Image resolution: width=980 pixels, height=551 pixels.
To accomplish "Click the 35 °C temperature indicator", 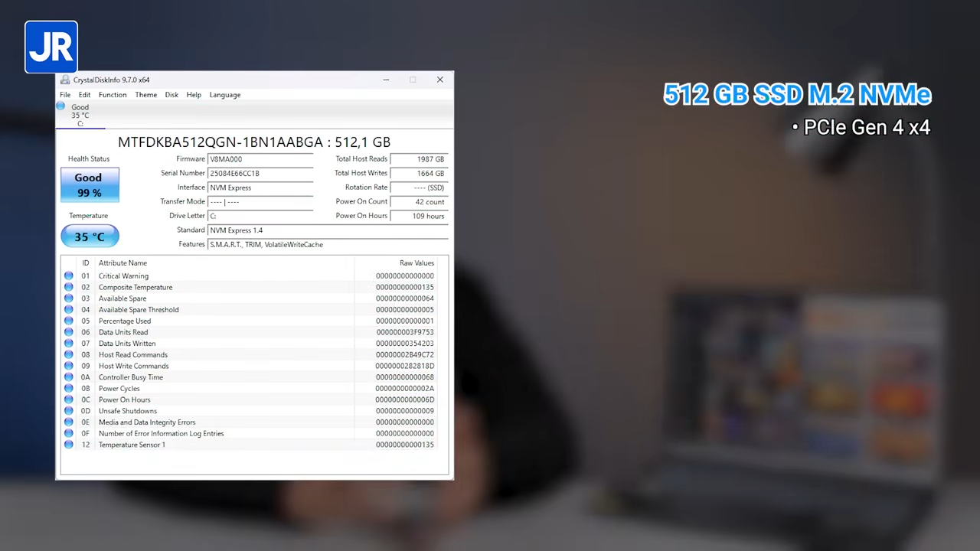I will click(89, 236).
